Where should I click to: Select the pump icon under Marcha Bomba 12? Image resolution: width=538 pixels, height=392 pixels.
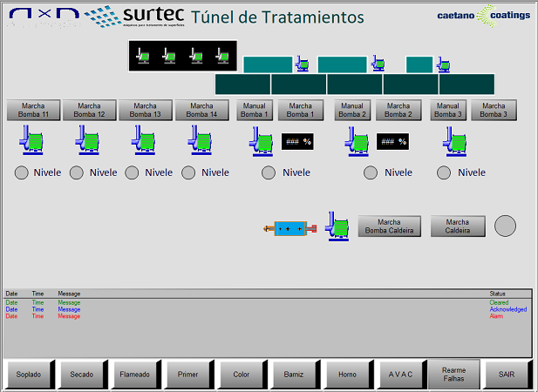(88, 139)
